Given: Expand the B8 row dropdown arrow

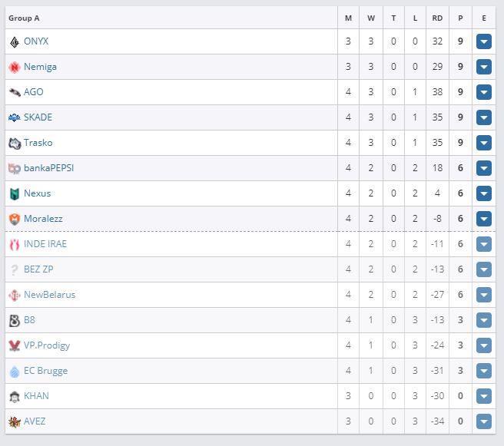Looking at the screenshot, I should (x=483, y=320).
